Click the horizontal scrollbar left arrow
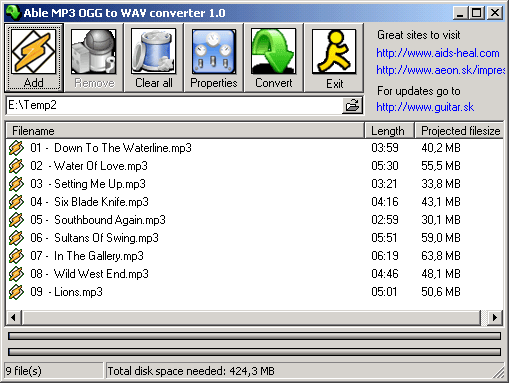This screenshot has width=509, height=383. point(14,318)
